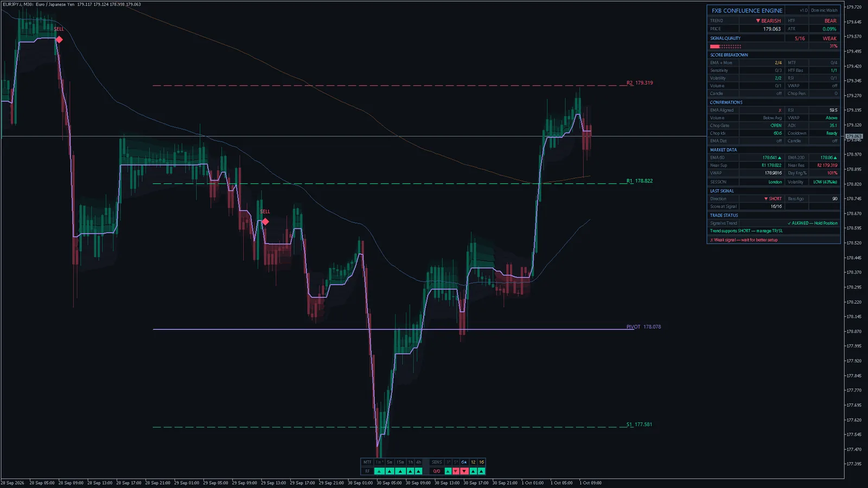
Task: Click the red SHORT direction indicator
Action: tap(773, 199)
